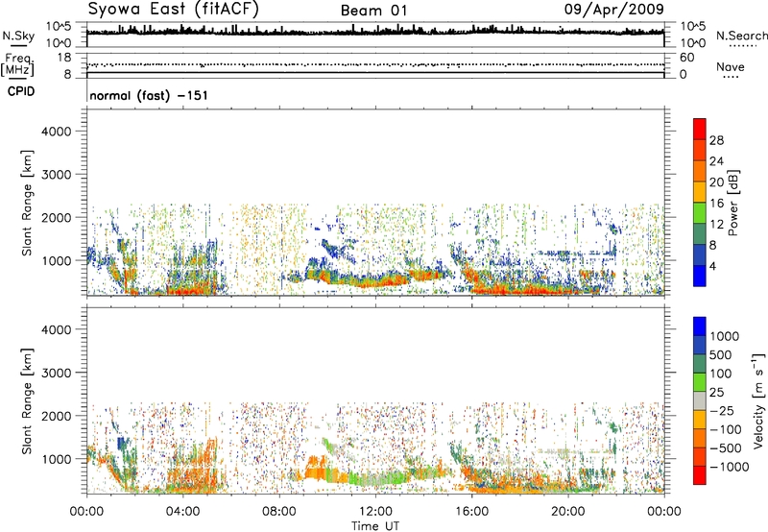Click the "Velocity [m s⁻¹]" color bar title
The height and width of the screenshot is (532, 768).
(x=758, y=400)
